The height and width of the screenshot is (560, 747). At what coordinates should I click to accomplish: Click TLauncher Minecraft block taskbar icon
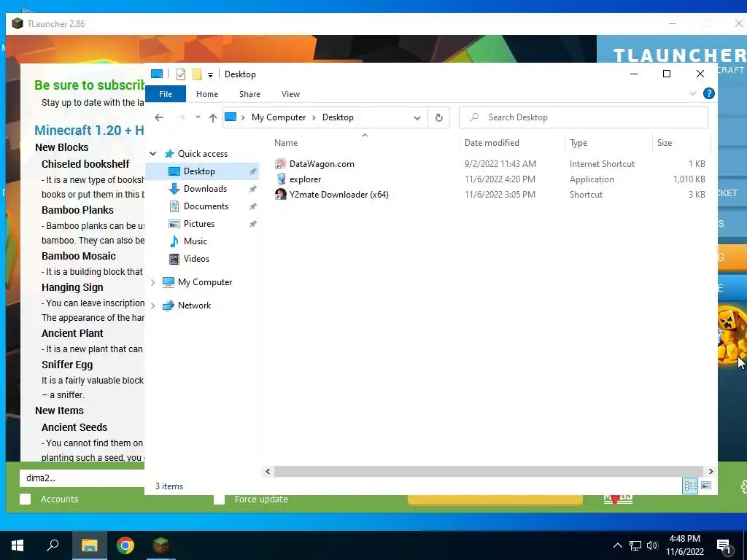(160, 545)
